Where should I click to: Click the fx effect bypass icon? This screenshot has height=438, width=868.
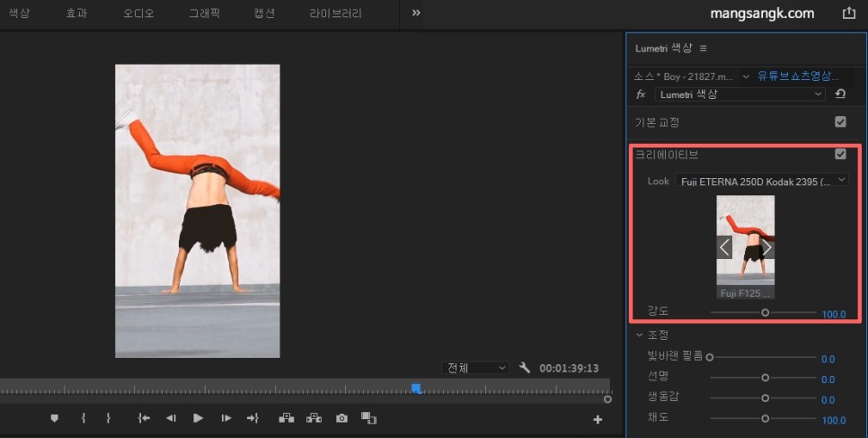click(641, 94)
